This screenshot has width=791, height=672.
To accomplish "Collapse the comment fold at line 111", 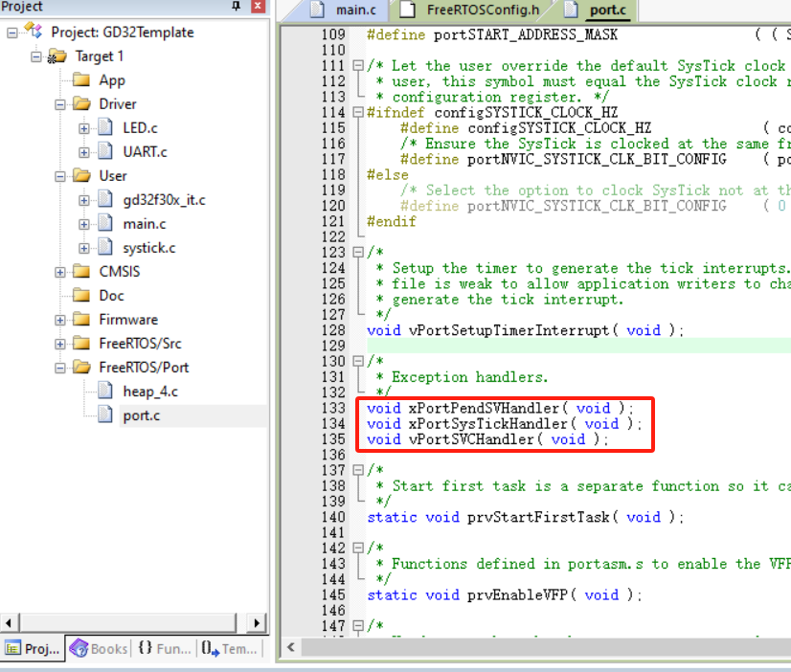I will tap(358, 65).
